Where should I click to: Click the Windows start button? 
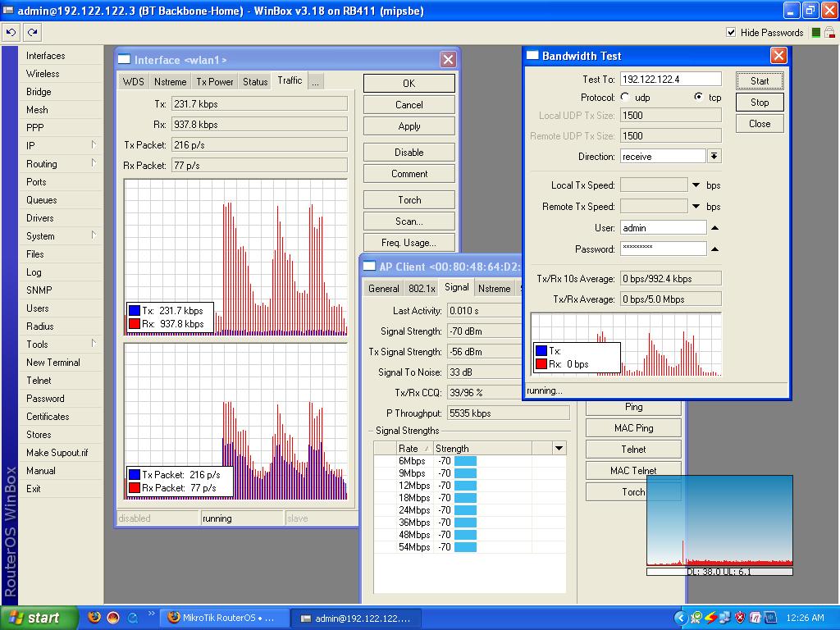point(39,618)
